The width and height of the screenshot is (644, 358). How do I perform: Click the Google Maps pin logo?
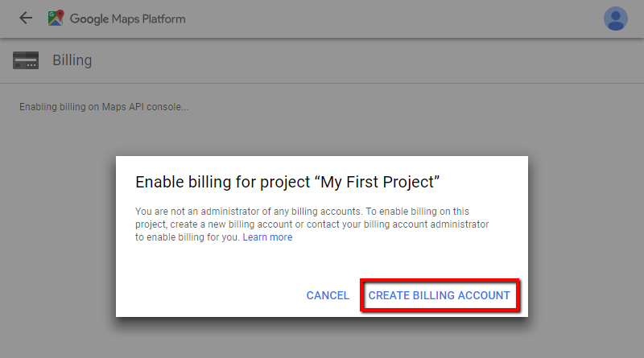[56, 18]
